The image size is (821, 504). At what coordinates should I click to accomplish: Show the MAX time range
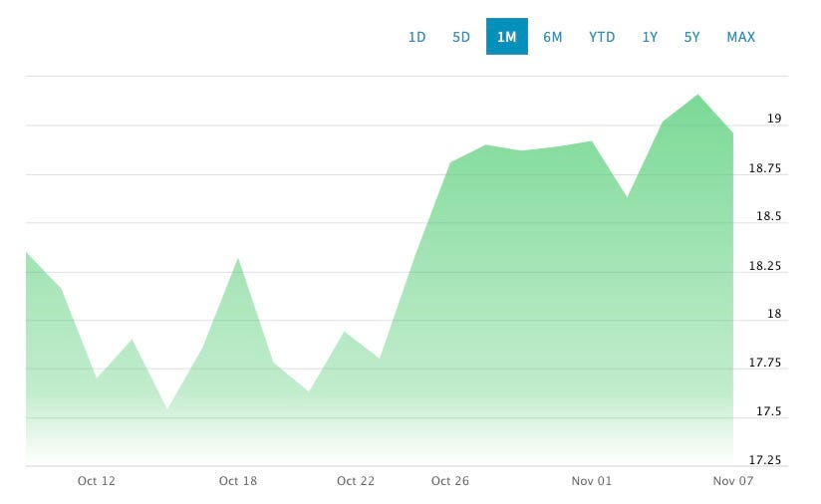click(x=741, y=37)
